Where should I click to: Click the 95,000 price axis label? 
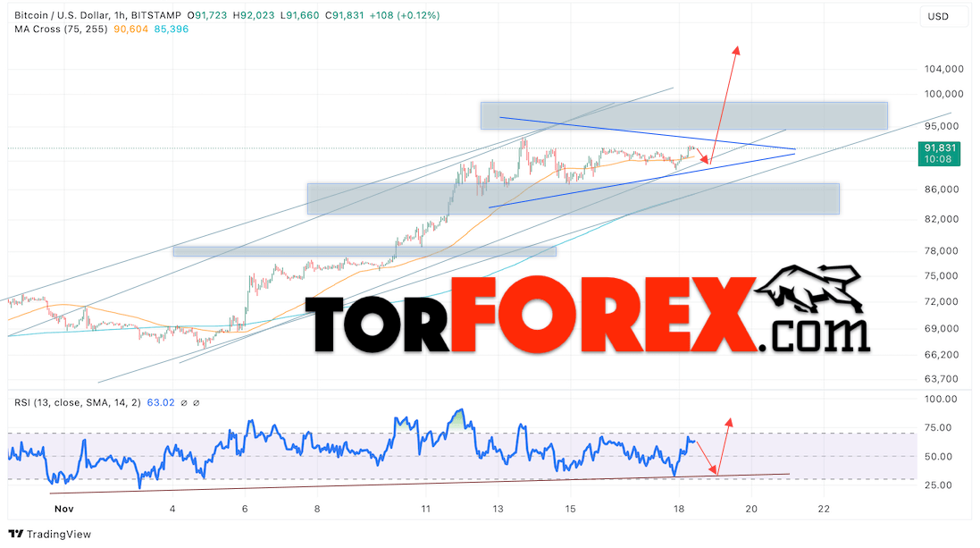(x=942, y=126)
